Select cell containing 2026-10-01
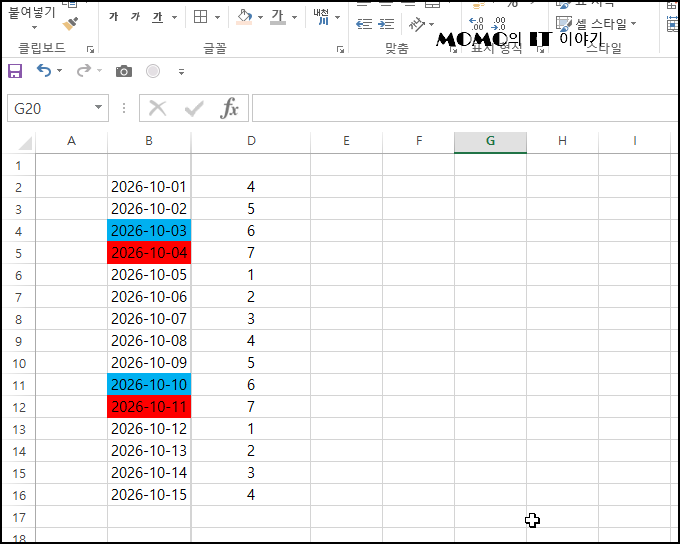Image resolution: width=680 pixels, height=544 pixels. coord(149,187)
